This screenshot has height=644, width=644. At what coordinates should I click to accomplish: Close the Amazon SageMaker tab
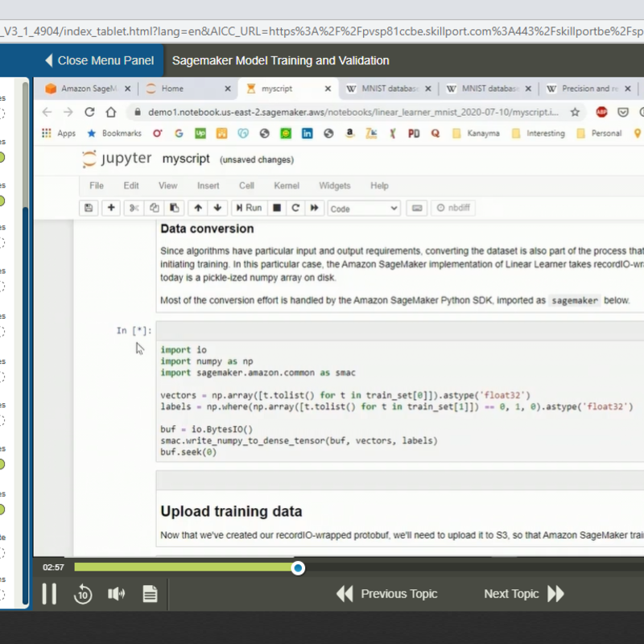pos(128,89)
